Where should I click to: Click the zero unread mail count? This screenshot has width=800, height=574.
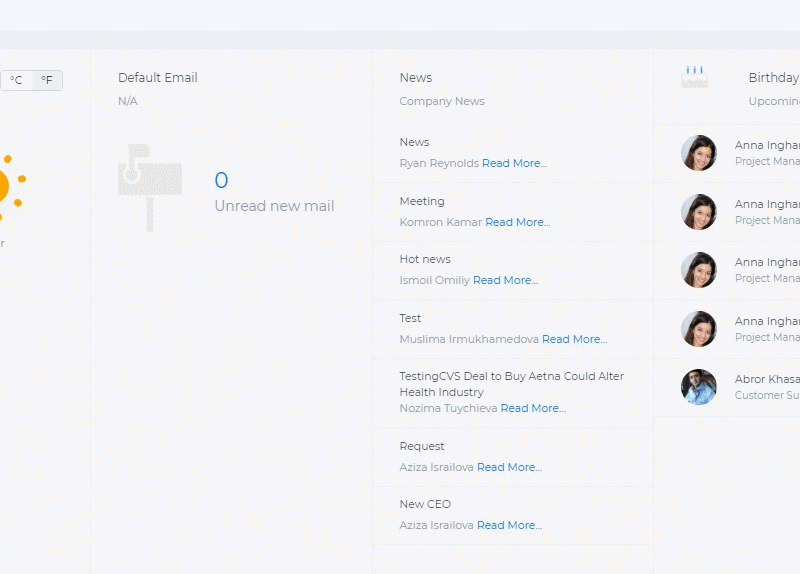pos(221,180)
